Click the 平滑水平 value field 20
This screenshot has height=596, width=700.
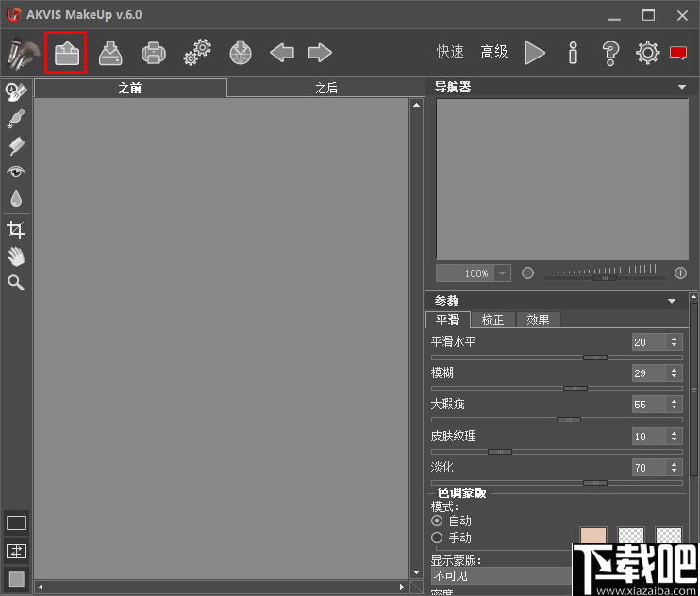coord(649,342)
